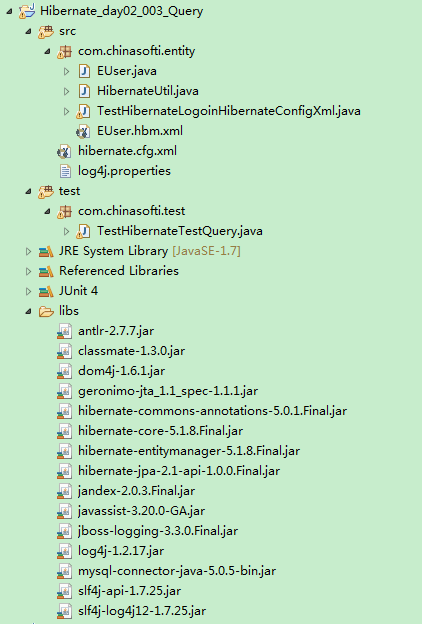Click the JUnit 4 library icon

pos(46,291)
